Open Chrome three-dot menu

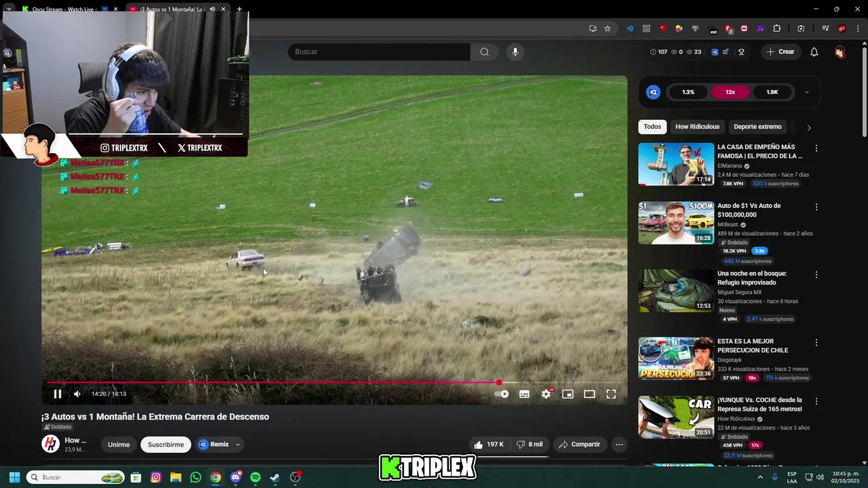858,28
